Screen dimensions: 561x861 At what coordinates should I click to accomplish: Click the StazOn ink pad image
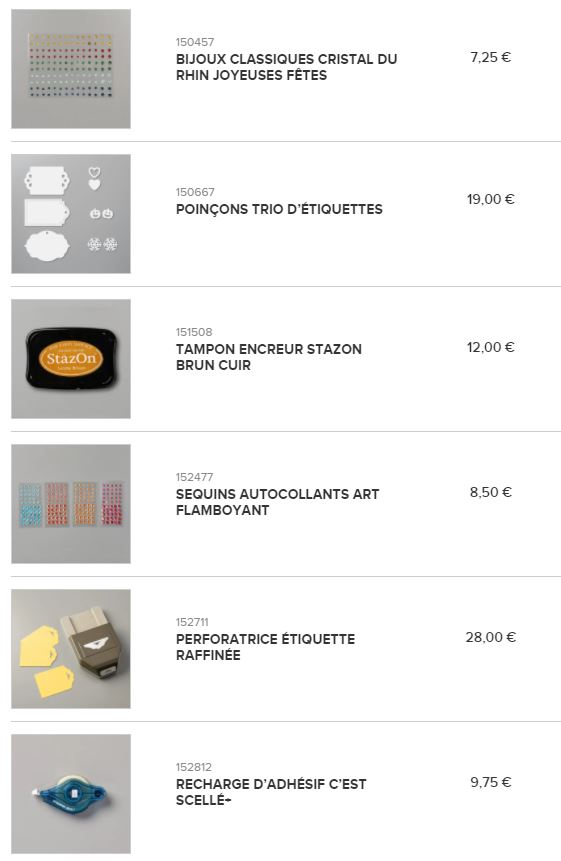[x=71, y=359]
